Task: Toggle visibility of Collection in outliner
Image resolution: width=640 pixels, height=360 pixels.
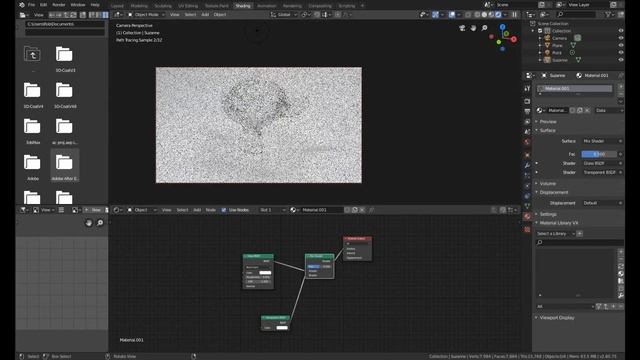Action: 621,31
